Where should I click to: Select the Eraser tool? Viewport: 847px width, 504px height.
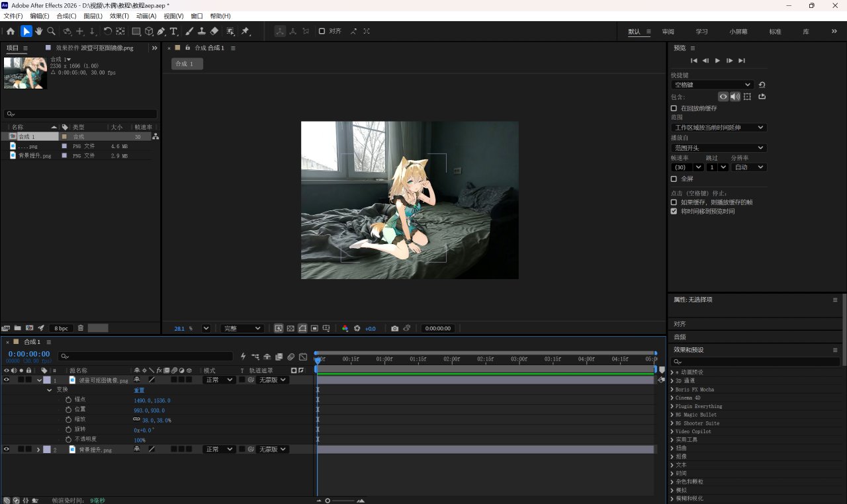tap(214, 31)
